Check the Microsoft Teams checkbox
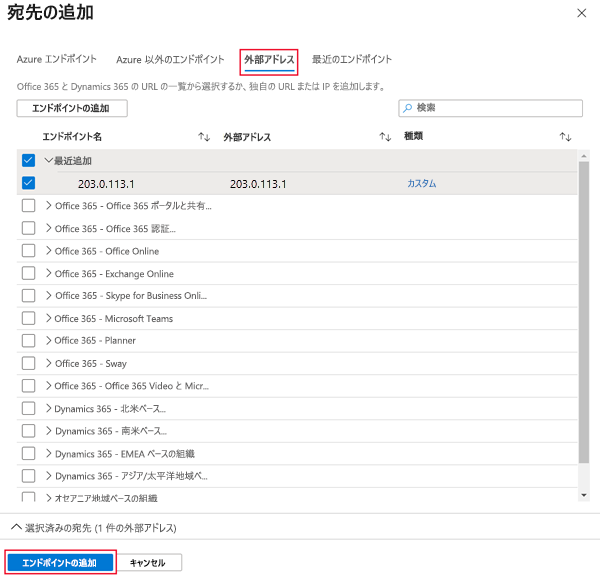600x584 pixels. pos(28,318)
